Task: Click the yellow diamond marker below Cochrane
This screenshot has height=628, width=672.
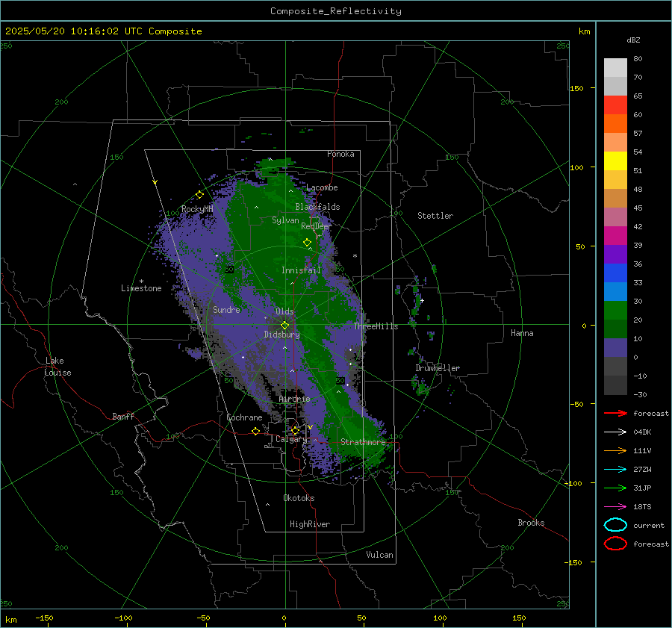Action: point(255,431)
